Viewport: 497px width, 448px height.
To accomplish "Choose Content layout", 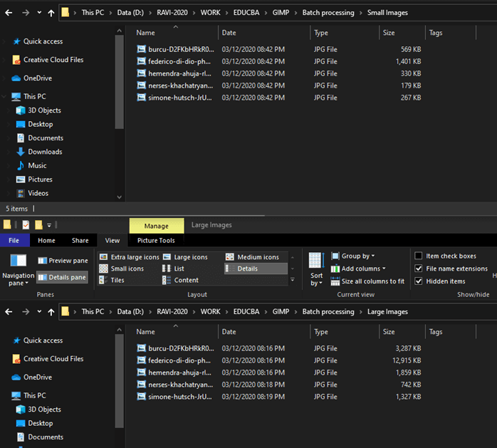I will 180,281.
